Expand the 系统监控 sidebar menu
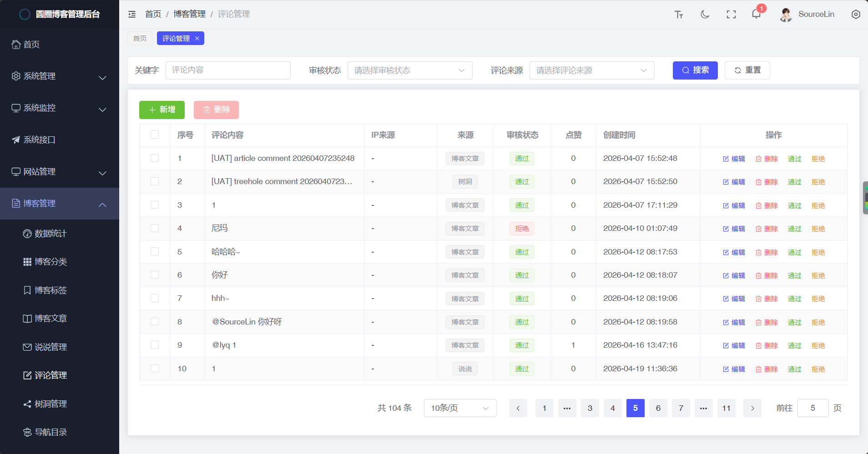Viewport: 868px width, 454px height. pyautogui.click(x=60, y=108)
